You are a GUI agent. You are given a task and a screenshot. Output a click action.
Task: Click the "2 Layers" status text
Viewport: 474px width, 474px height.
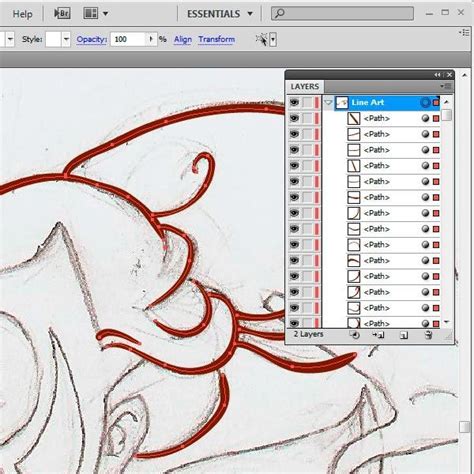coord(308,334)
